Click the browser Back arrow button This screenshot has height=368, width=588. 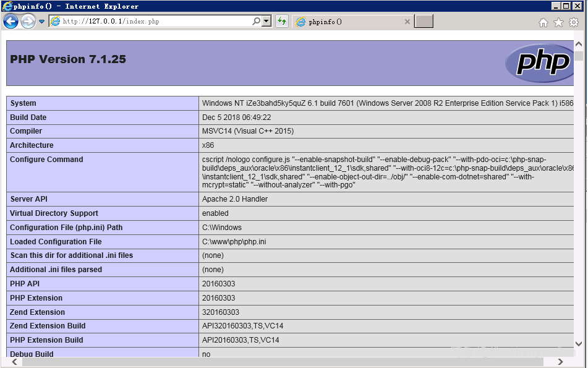(x=11, y=22)
